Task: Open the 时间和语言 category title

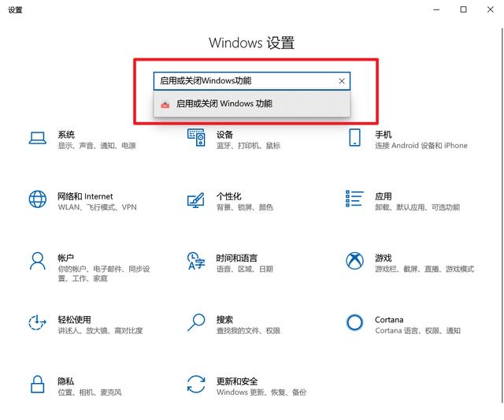Action: (x=236, y=258)
